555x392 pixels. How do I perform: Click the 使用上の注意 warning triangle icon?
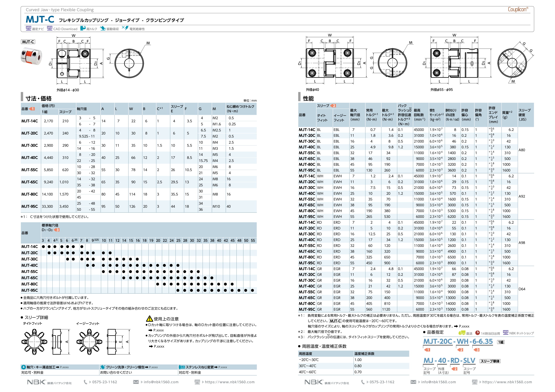[149, 318]
